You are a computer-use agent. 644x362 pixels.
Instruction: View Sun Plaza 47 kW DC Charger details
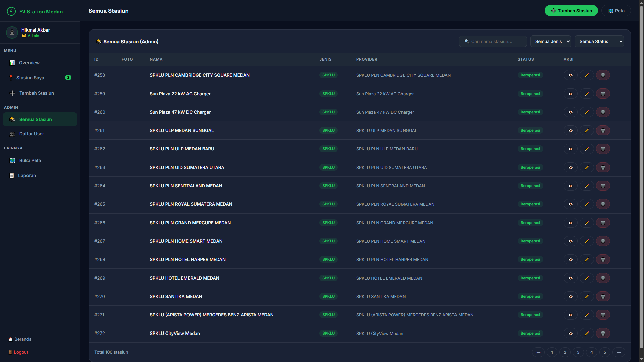(570, 112)
